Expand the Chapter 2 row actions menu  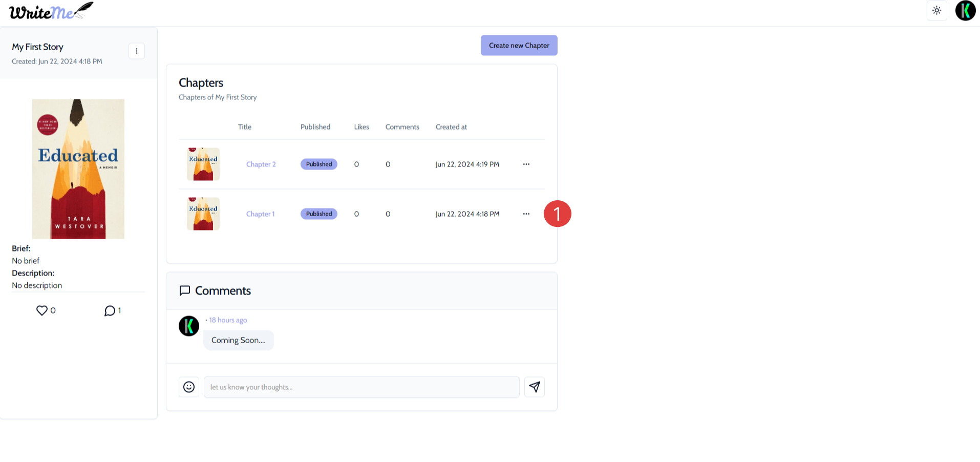pos(526,164)
